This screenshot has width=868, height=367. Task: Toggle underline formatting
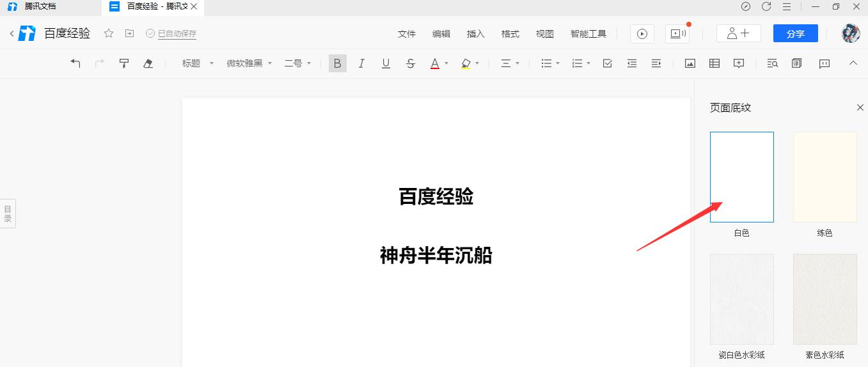click(386, 63)
